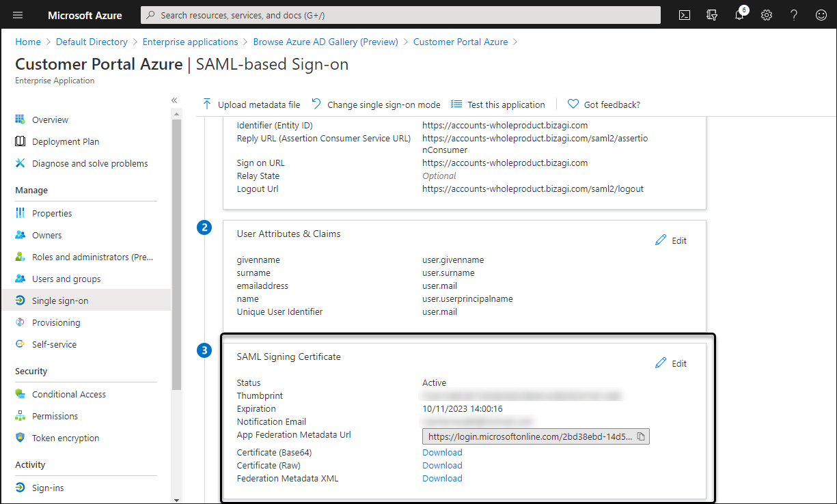Click pencil icon in User Attributes & Claims
The height and width of the screenshot is (504, 837).
click(x=660, y=240)
